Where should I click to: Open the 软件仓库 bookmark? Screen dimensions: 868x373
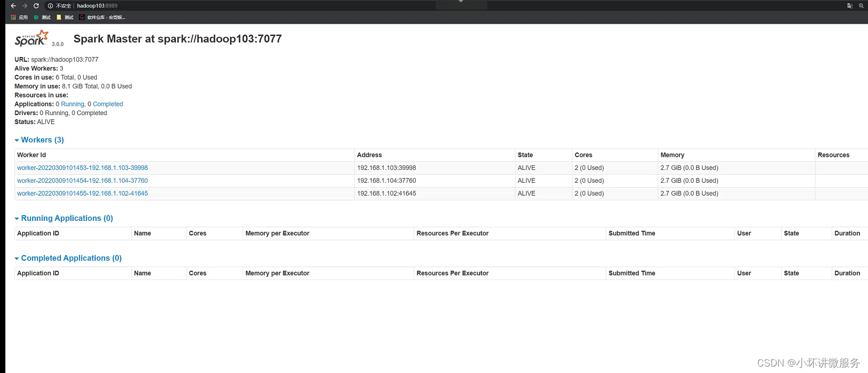coord(102,17)
